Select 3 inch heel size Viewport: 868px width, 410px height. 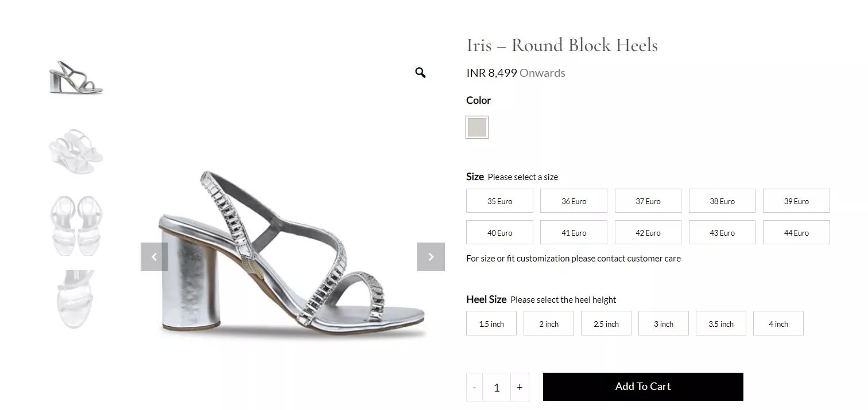coord(663,323)
